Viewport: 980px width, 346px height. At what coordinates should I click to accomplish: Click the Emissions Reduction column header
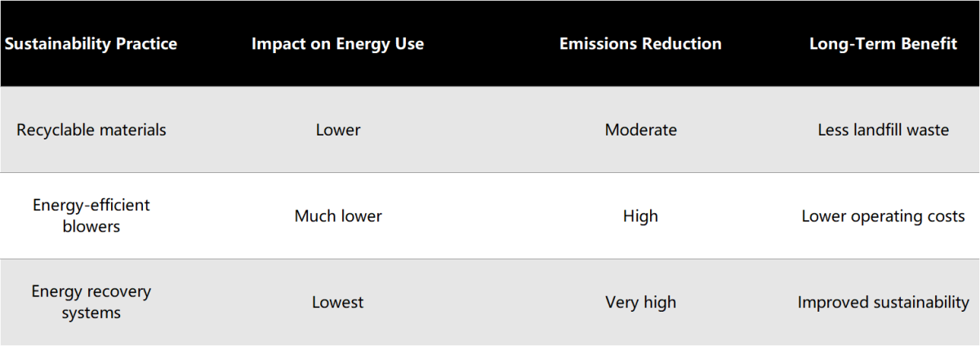640,44
